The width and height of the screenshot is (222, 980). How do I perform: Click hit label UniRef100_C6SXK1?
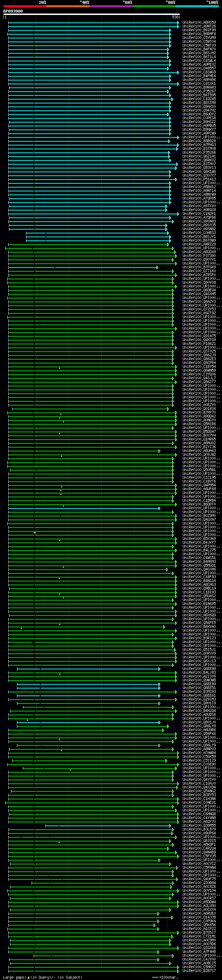click(199, 84)
